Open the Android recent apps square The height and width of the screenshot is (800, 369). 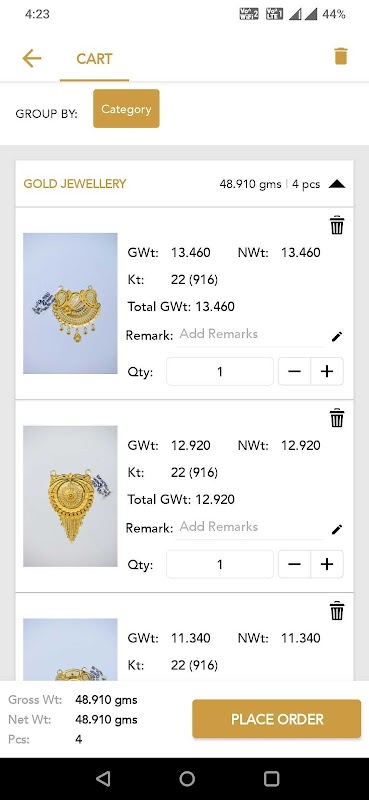coord(271,779)
